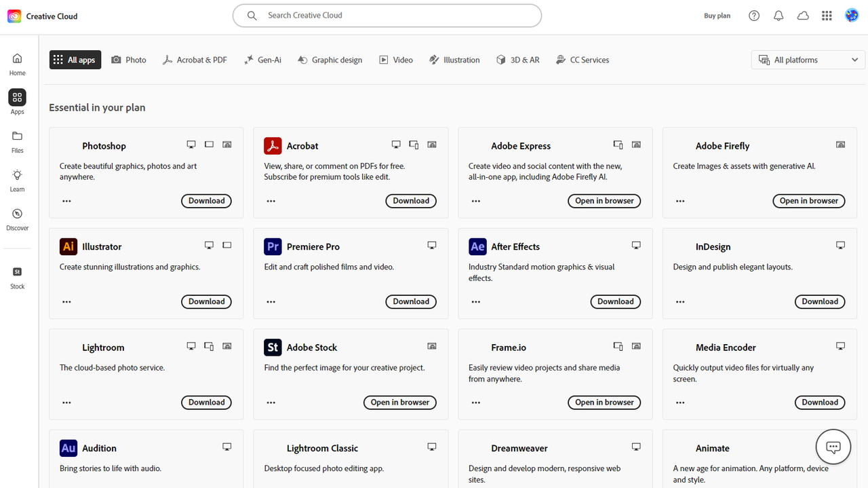
Task: Switch to the 3D & AR tab
Action: 518,60
